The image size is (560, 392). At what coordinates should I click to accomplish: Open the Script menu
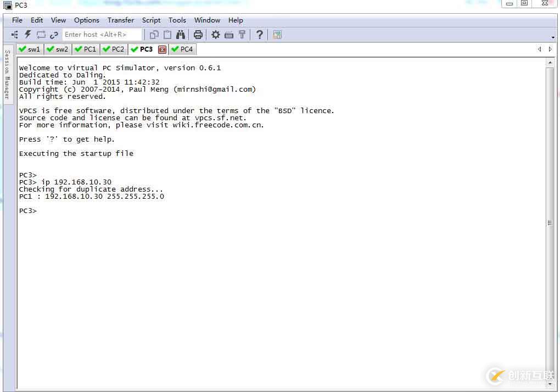tap(151, 20)
